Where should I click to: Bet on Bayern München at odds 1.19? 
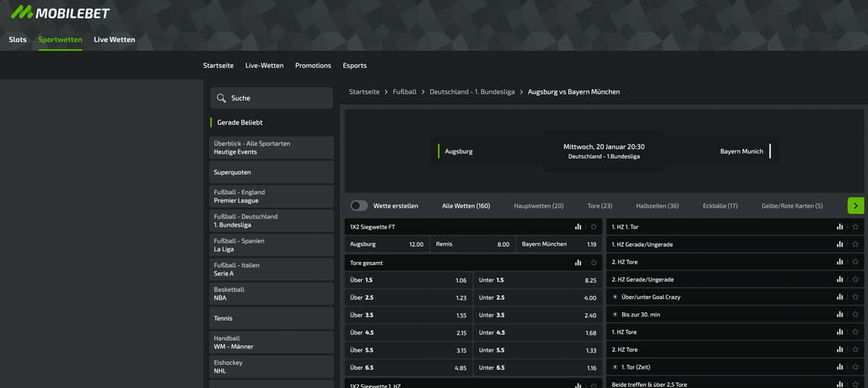click(559, 244)
